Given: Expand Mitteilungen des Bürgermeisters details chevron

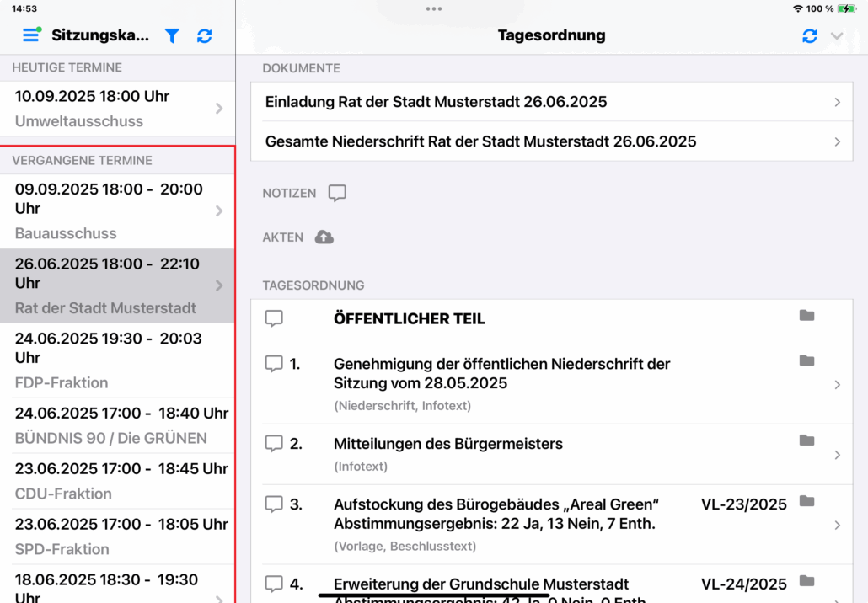Looking at the screenshot, I should point(837,455).
